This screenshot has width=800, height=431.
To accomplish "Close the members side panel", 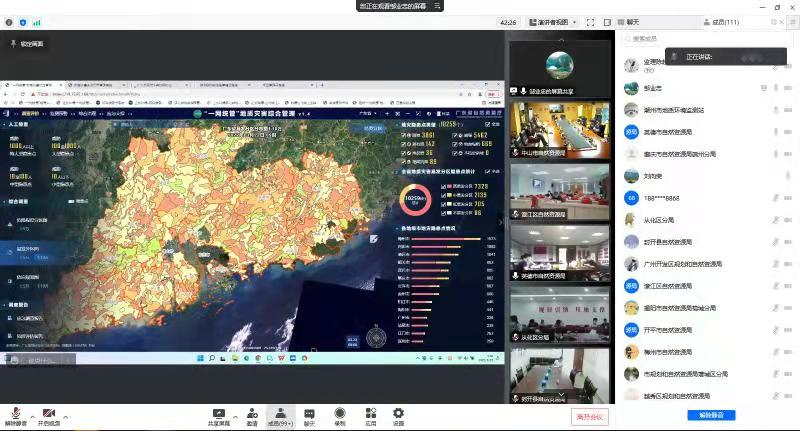I will (782, 22).
